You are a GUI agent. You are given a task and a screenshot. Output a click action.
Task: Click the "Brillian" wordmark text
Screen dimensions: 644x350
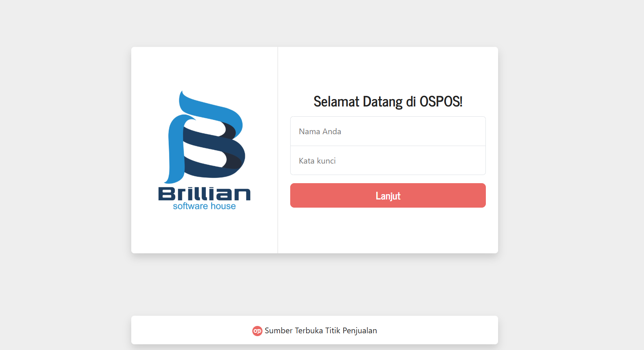(204, 194)
